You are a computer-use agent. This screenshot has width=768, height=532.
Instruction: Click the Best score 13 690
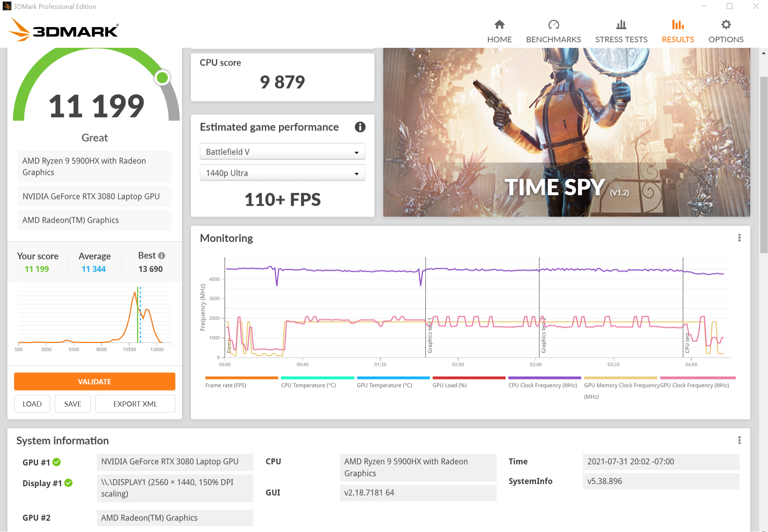click(150, 269)
